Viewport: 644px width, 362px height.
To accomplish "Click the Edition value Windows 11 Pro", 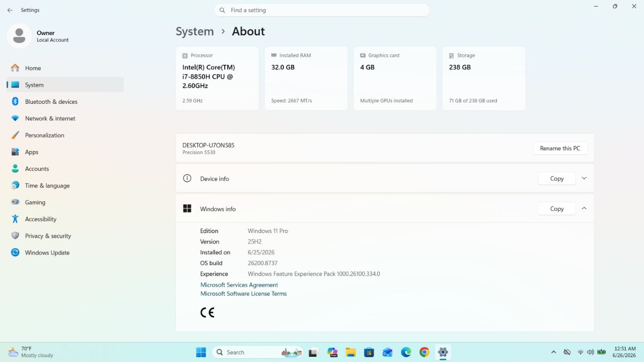I will (268, 231).
